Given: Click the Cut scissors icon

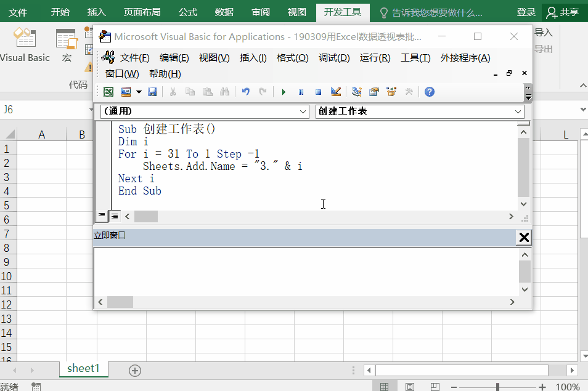Looking at the screenshot, I should tap(173, 92).
